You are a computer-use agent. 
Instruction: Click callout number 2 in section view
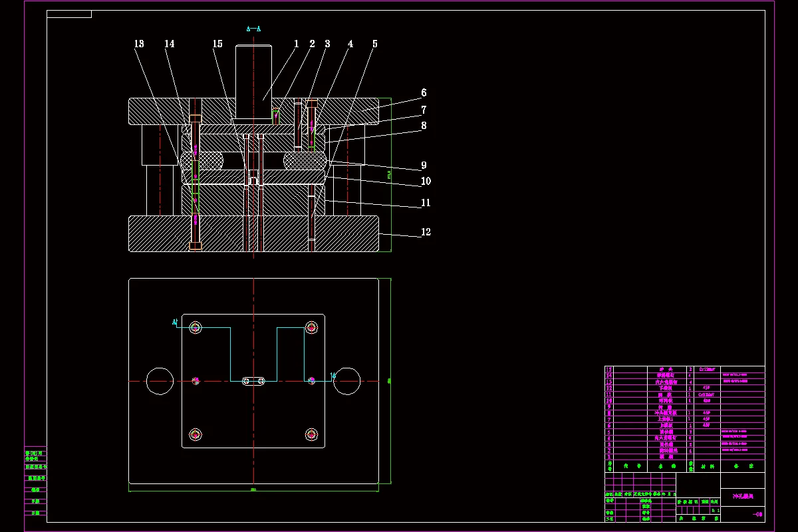point(312,44)
